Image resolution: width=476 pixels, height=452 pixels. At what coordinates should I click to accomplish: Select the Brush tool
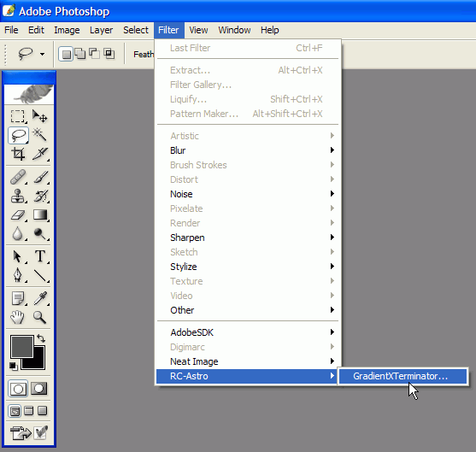[x=40, y=177]
